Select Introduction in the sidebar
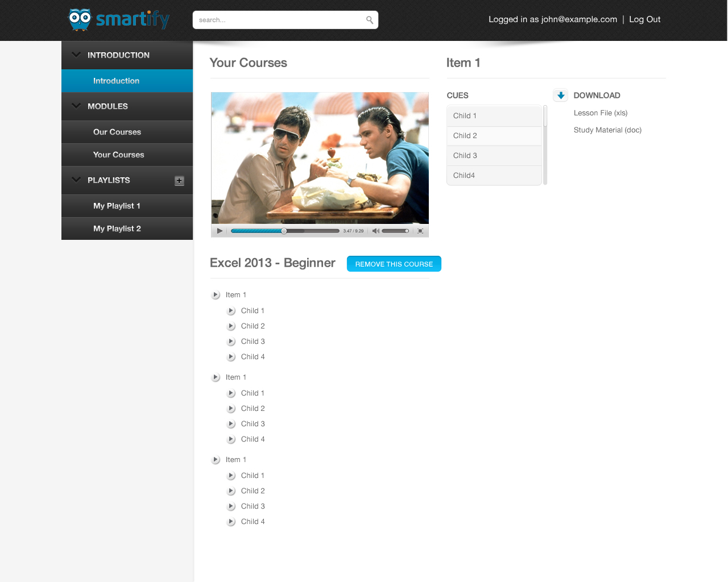 point(127,81)
